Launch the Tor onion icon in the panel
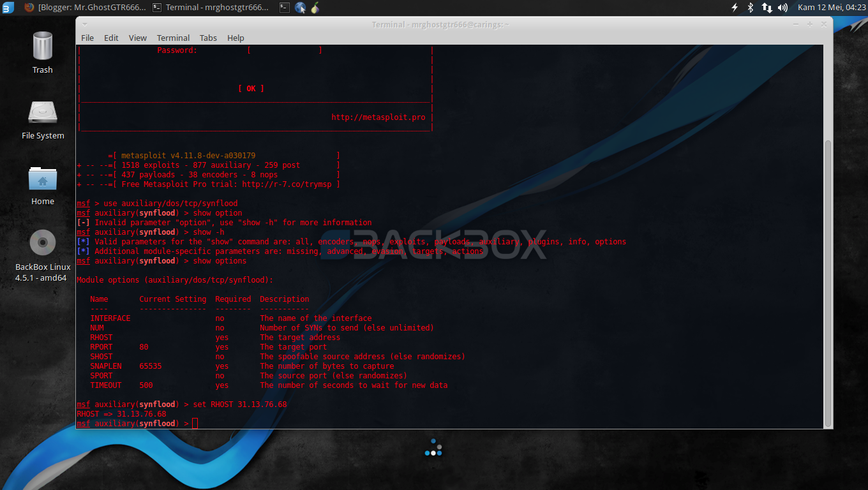The image size is (868, 490). [x=315, y=8]
